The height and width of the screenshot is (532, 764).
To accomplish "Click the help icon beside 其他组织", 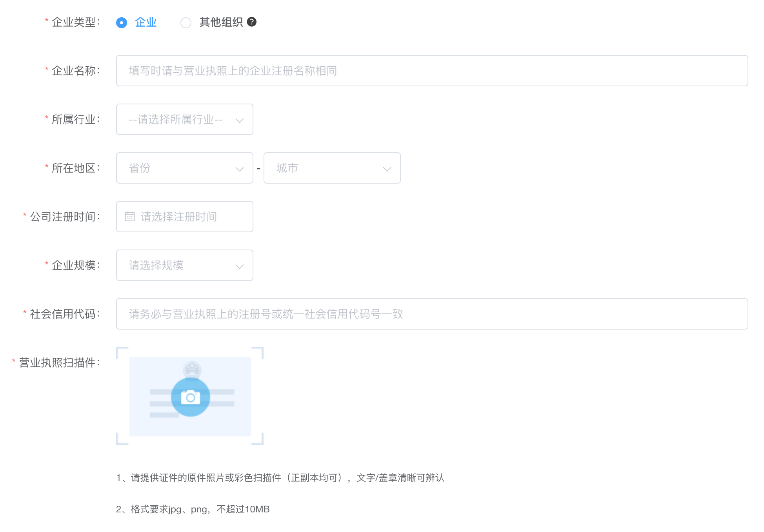I will pos(252,22).
